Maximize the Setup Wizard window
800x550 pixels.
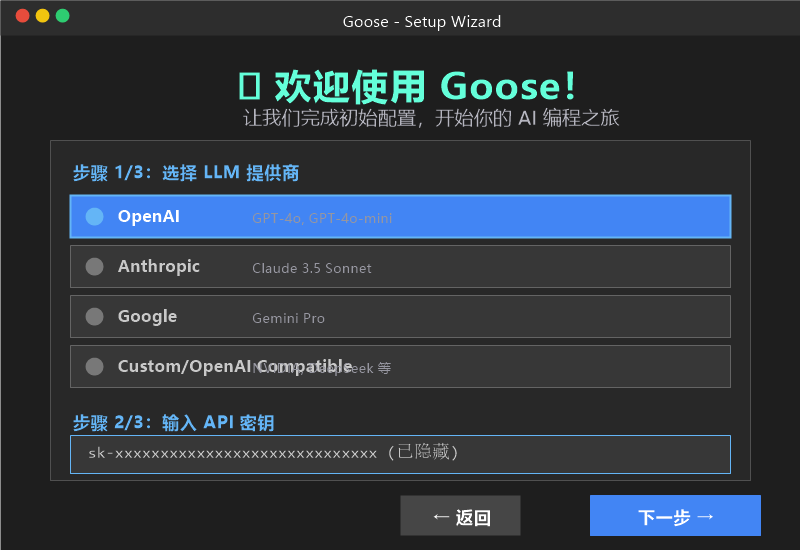[62, 16]
